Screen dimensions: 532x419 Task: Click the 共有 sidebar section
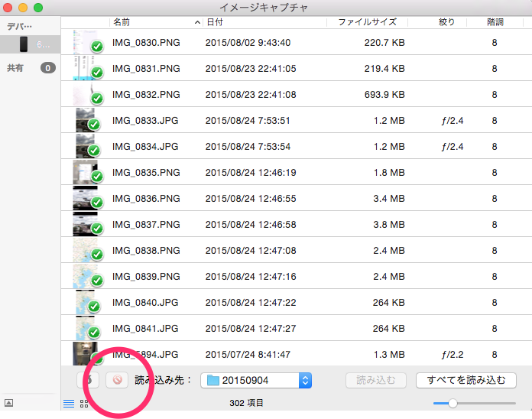click(15, 68)
